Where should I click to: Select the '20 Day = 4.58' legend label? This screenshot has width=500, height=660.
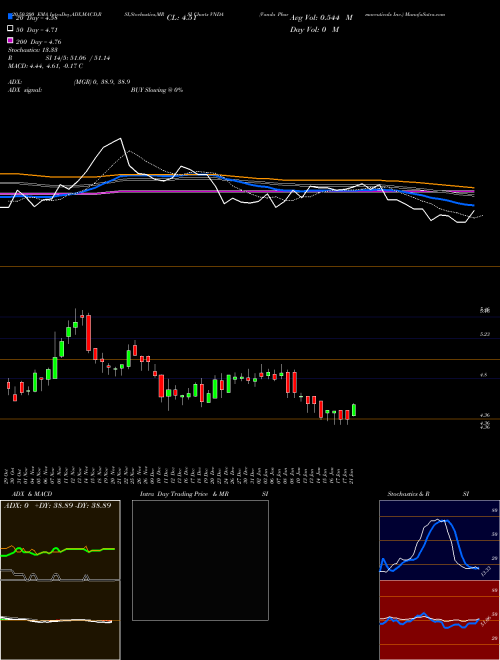click(x=36, y=18)
